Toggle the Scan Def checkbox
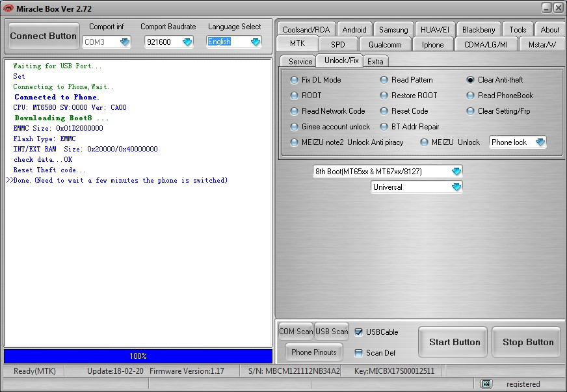 [x=358, y=353]
